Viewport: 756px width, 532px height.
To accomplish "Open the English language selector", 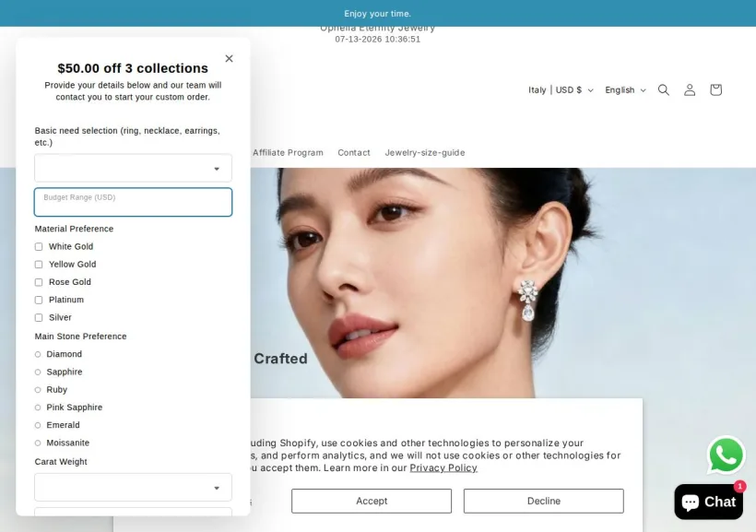I will coord(625,90).
